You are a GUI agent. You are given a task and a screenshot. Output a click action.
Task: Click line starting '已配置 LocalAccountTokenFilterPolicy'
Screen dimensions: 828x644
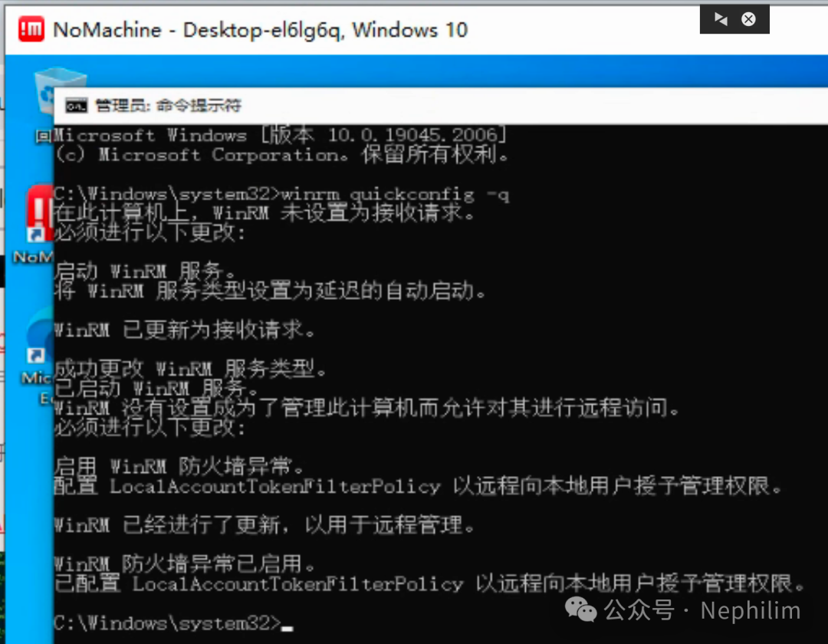point(429,584)
